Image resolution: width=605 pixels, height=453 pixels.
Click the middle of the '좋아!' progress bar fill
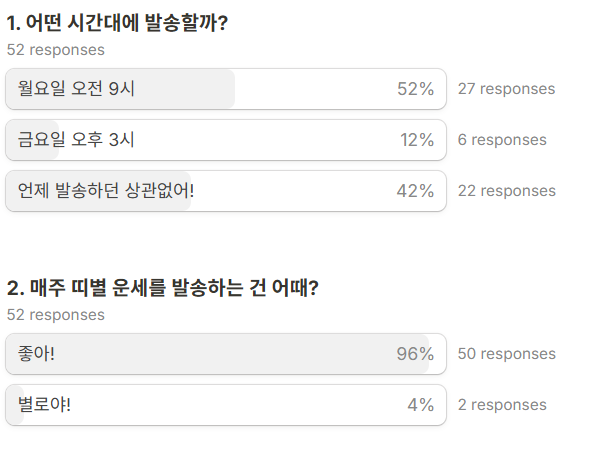pos(217,354)
